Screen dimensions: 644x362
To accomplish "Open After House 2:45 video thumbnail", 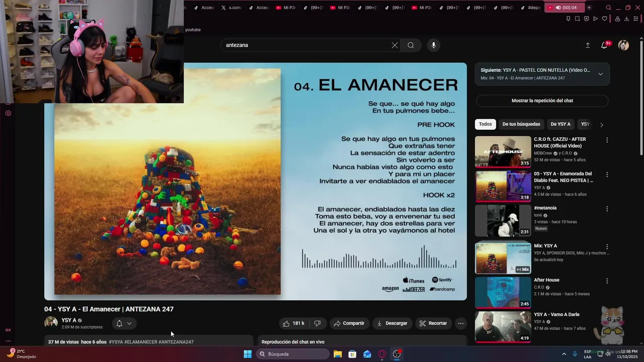I will 503,292.
